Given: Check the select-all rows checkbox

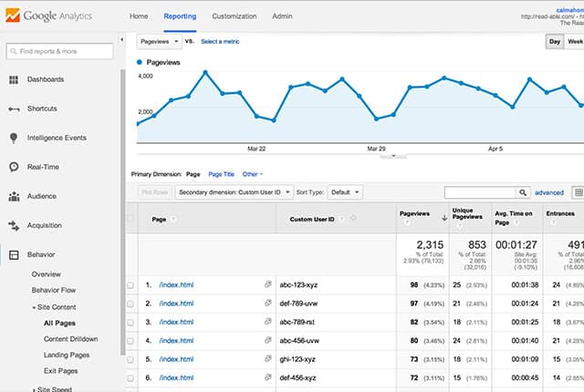Looking at the screenshot, I should (130, 218).
